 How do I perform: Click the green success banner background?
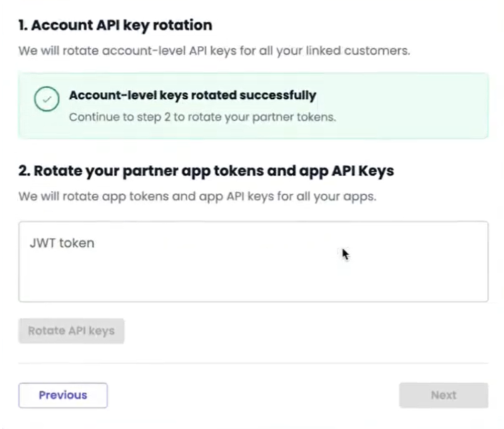[x=253, y=106]
